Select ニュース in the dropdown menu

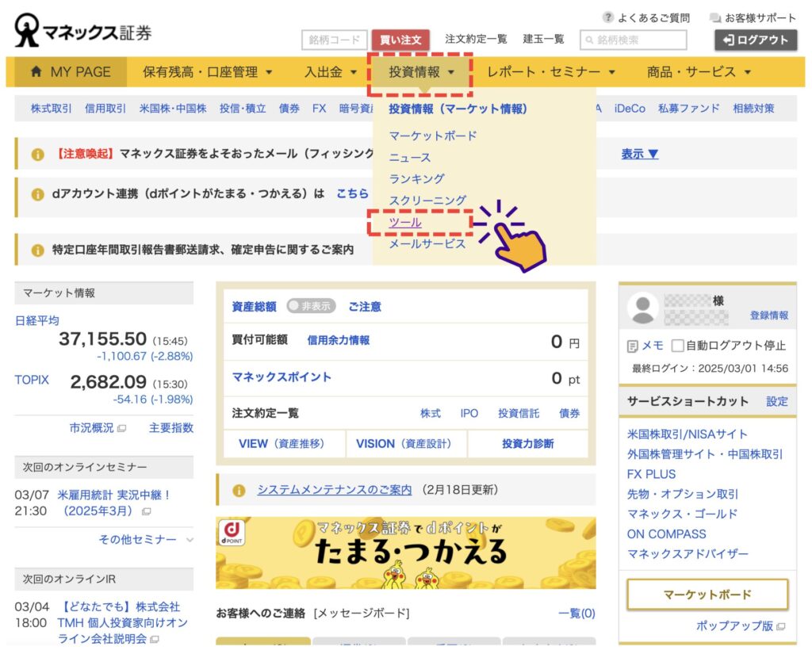click(410, 158)
